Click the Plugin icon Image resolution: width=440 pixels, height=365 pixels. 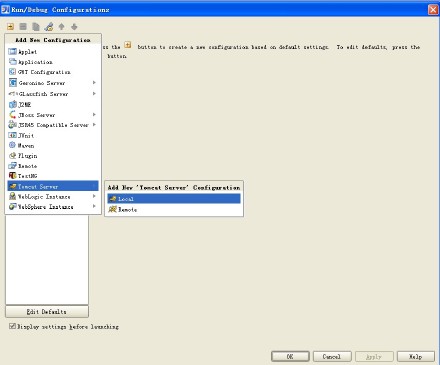pyautogui.click(x=13, y=156)
